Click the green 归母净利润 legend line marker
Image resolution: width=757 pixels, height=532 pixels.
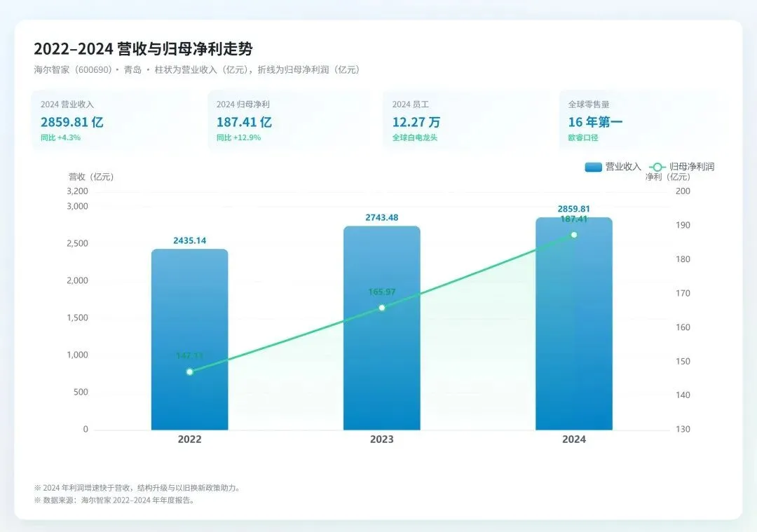[x=657, y=167]
